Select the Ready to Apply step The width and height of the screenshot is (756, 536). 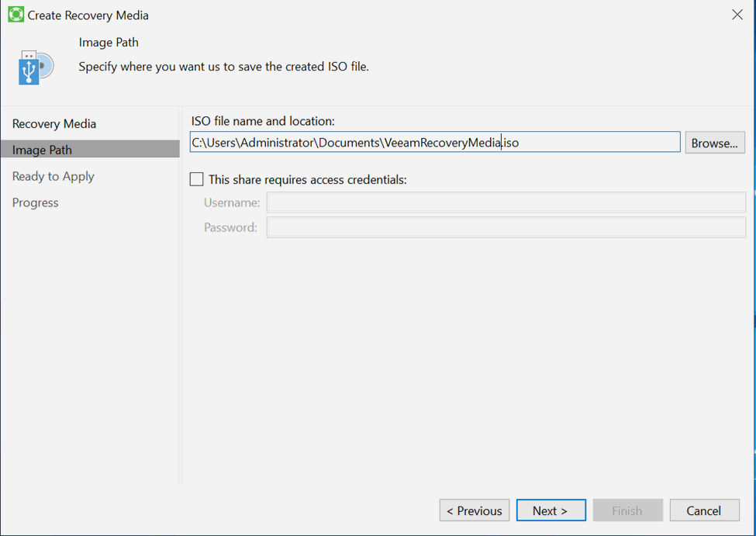click(53, 176)
